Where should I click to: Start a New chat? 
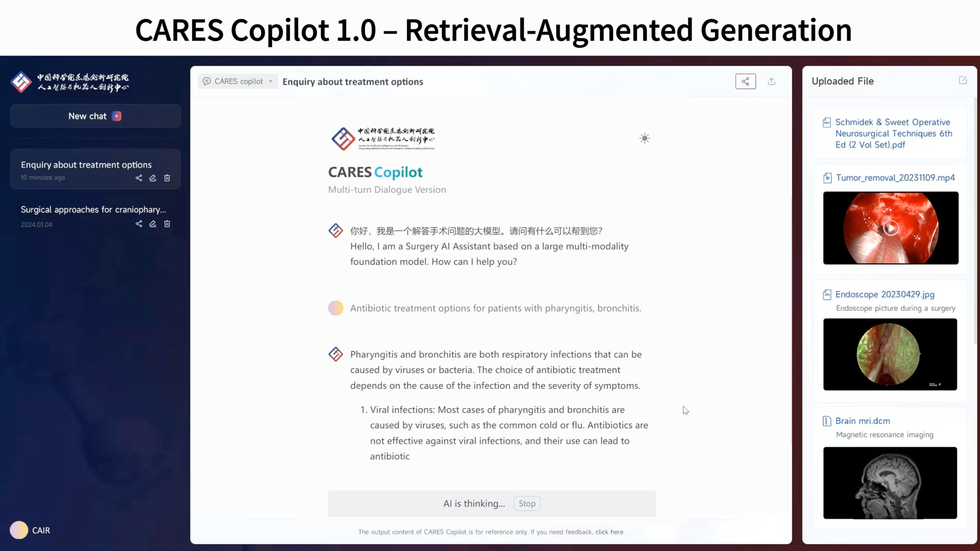point(95,116)
